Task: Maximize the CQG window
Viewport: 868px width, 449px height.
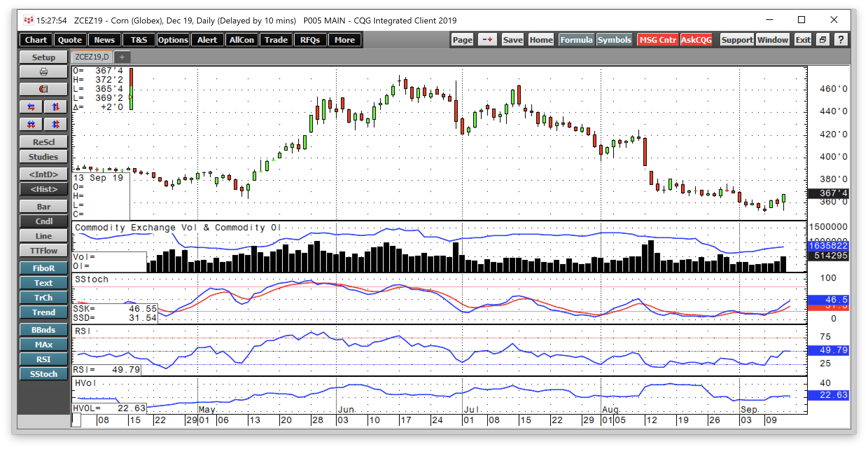Action: click(x=801, y=20)
